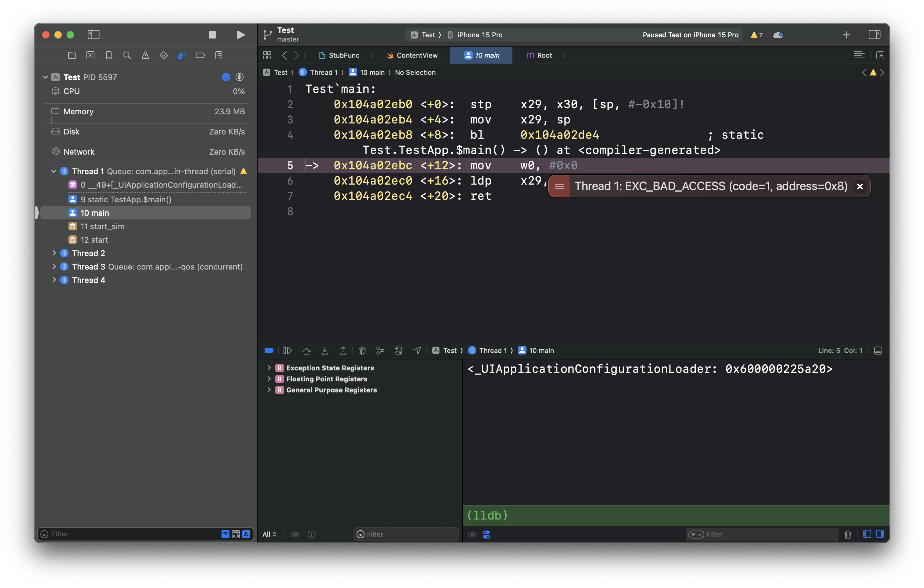
Task: Stop the running Test app
Action: (212, 35)
